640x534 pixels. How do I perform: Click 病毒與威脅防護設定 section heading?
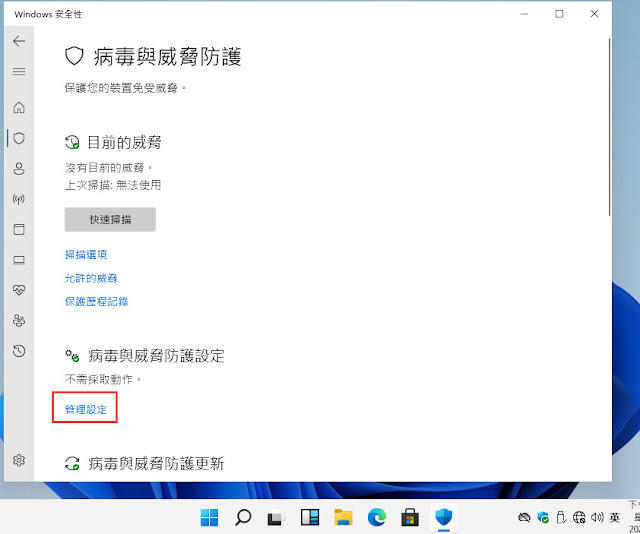[156, 356]
